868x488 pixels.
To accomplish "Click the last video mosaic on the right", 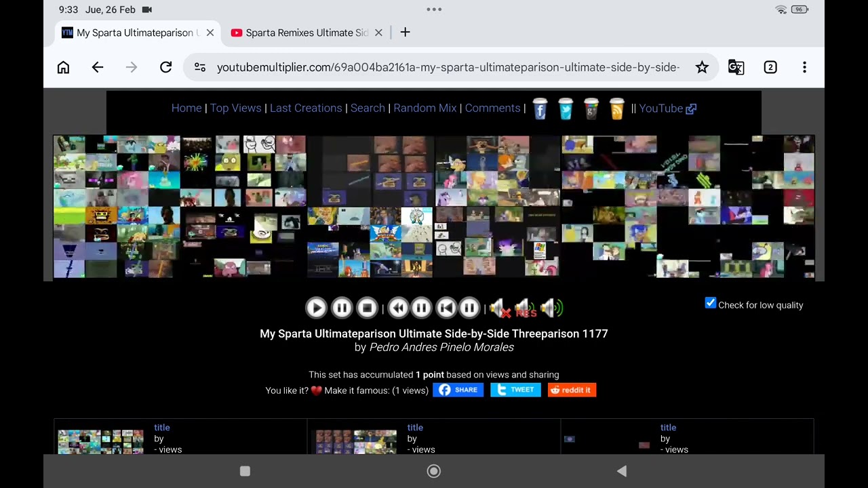I will 687,206.
